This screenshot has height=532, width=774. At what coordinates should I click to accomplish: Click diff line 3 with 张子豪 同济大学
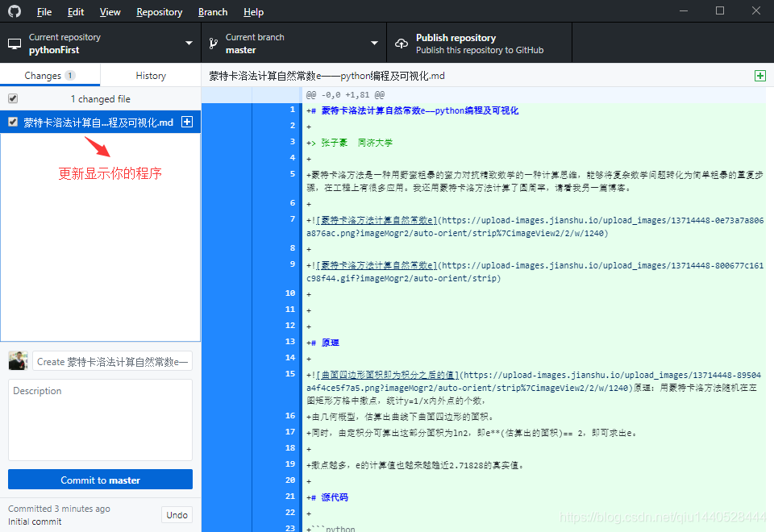[350, 143]
